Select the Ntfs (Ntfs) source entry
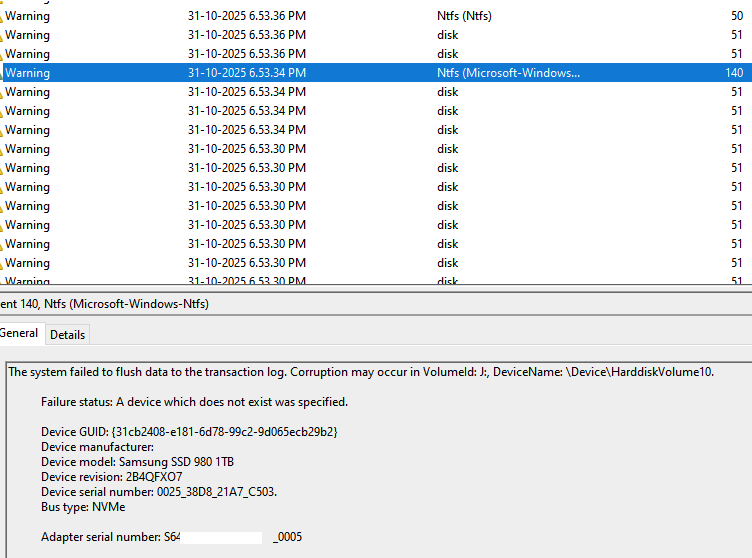 (x=464, y=16)
